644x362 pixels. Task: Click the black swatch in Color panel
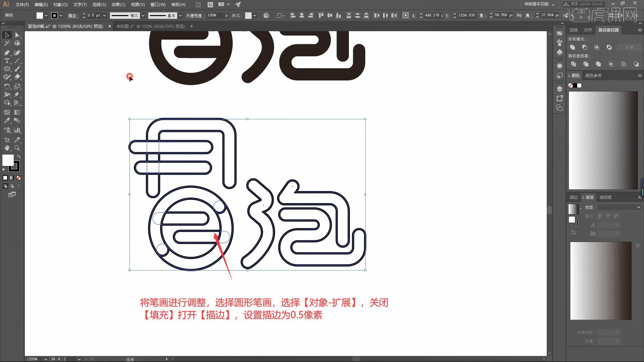click(575, 85)
